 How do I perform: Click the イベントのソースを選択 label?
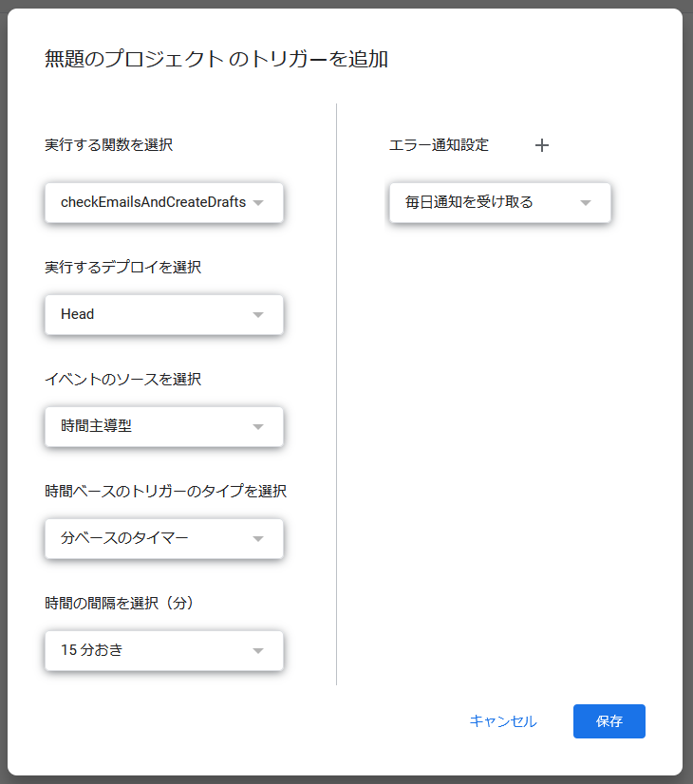(x=123, y=379)
